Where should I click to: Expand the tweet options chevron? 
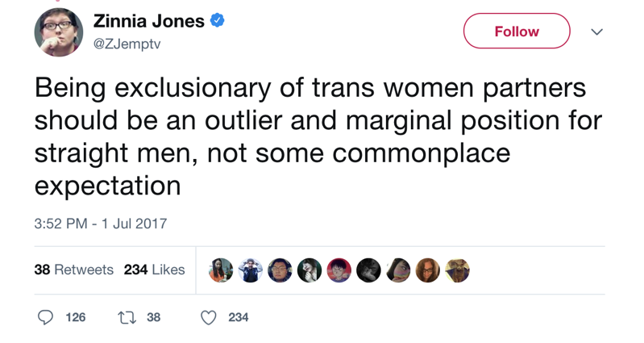(596, 31)
